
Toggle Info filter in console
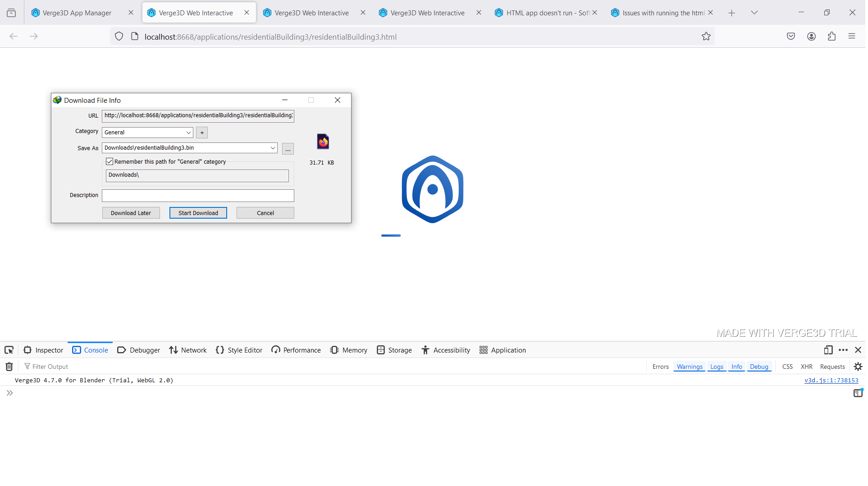736,367
